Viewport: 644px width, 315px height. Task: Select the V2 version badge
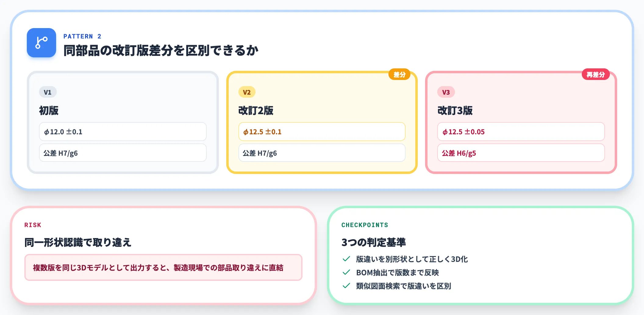247,92
